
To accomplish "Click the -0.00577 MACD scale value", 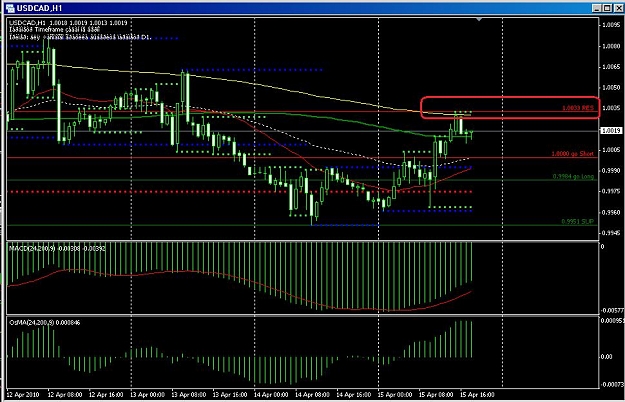I will pos(611,310).
